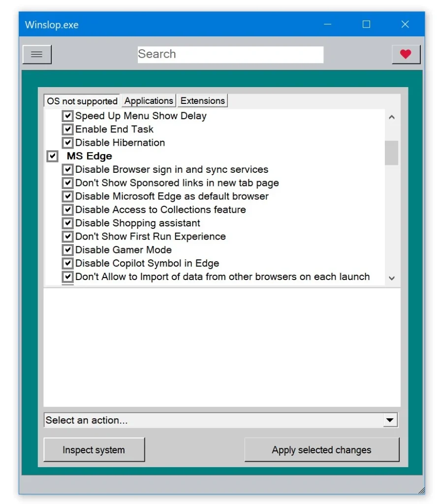Toggle Disable Shopping assistant checkbox
437x504 pixels.
(68, 223)
